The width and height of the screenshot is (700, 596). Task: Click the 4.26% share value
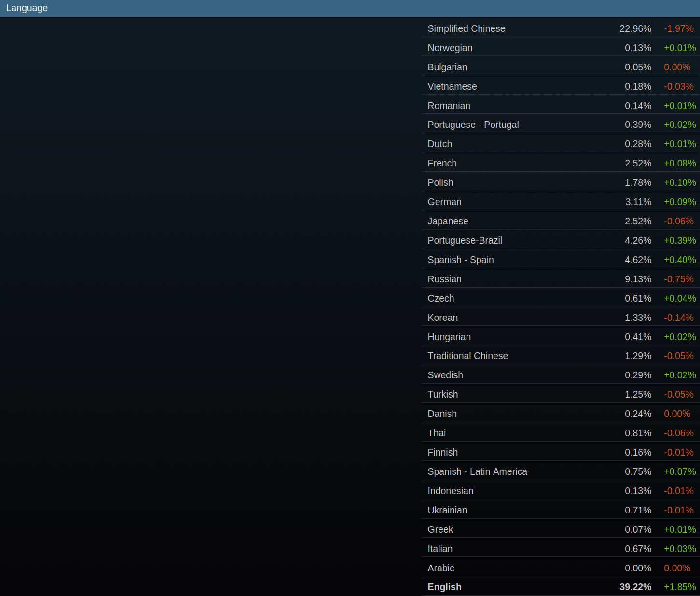[638, 240]
